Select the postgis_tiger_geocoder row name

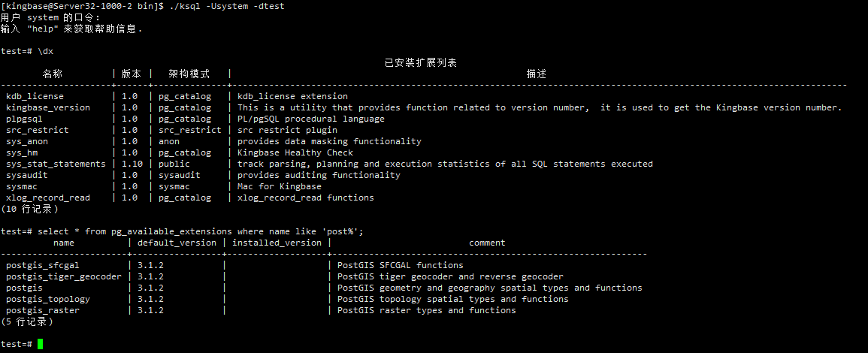point(64,276)
